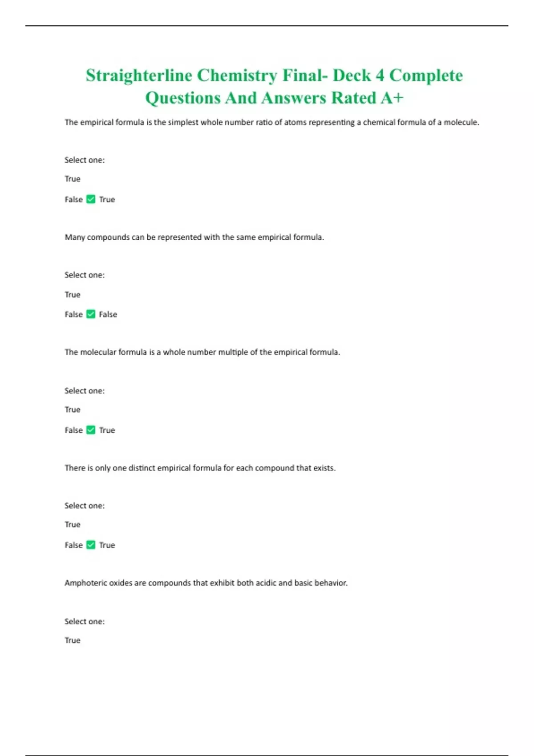Viewport: 534px width, 756px height.
Task: Click the green checkmark under the 'Many compounds' question
Action: click(x=91, y=314)
